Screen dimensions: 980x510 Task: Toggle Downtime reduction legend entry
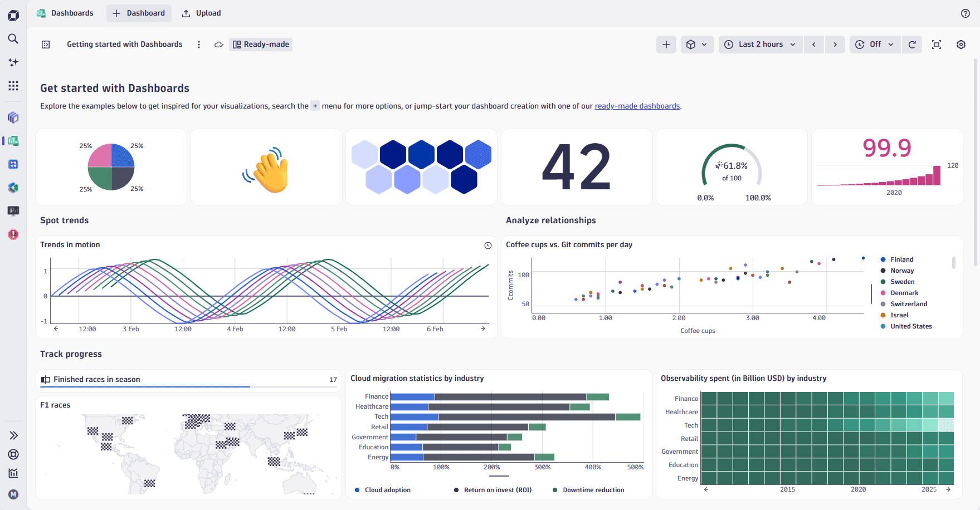click(593, 490)
